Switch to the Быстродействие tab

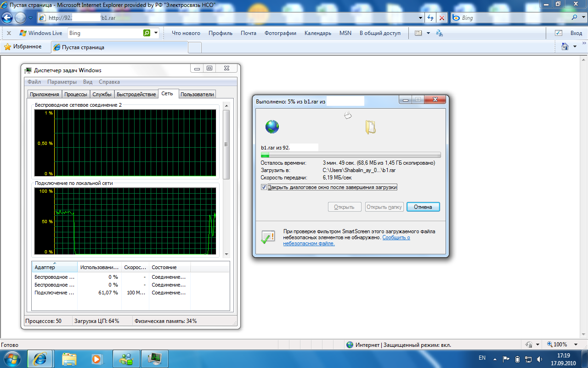(136, 94)
